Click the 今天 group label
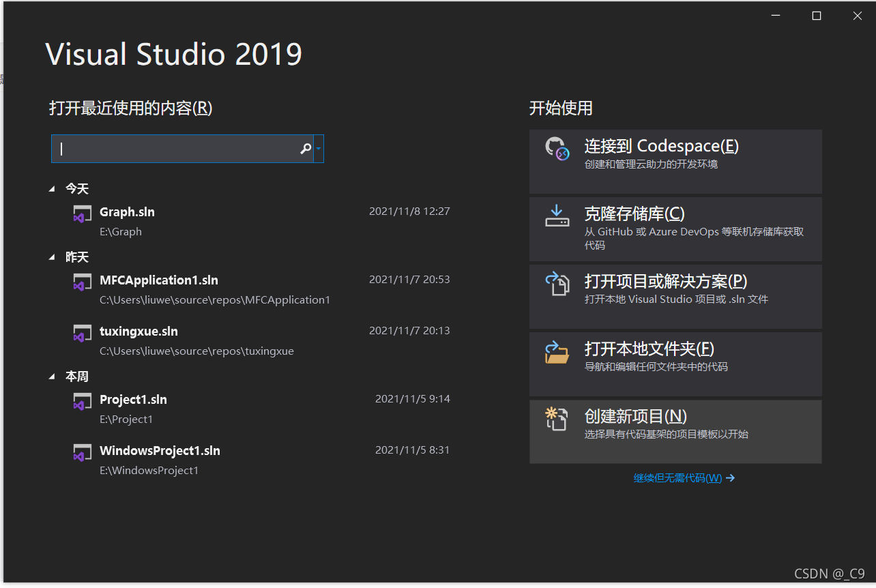Viewport: 876px width, 588px height. (77, 189)
